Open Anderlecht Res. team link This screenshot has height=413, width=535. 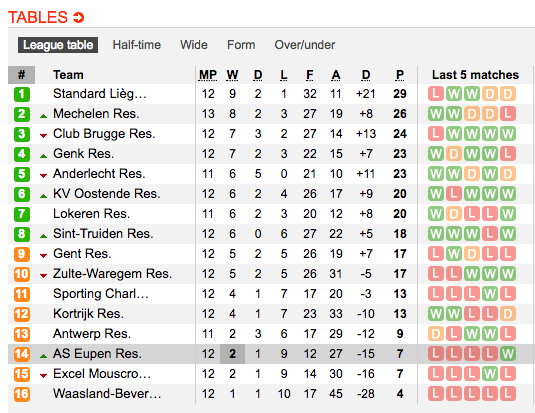pyautogui.click(x=99, y=174)
